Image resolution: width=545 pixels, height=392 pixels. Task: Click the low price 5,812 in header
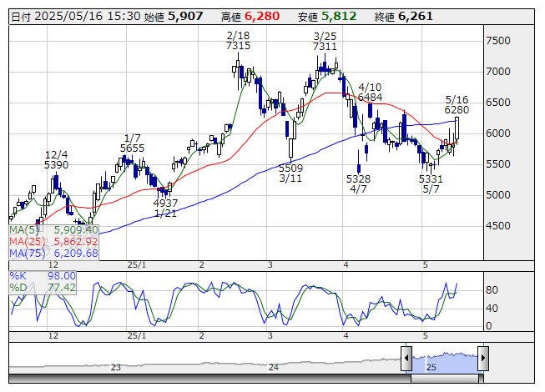[339, 17]
